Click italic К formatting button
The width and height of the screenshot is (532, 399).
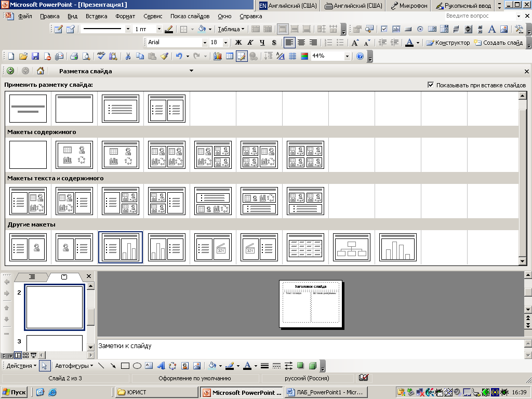pyautogui.click(x=250, y=43)
